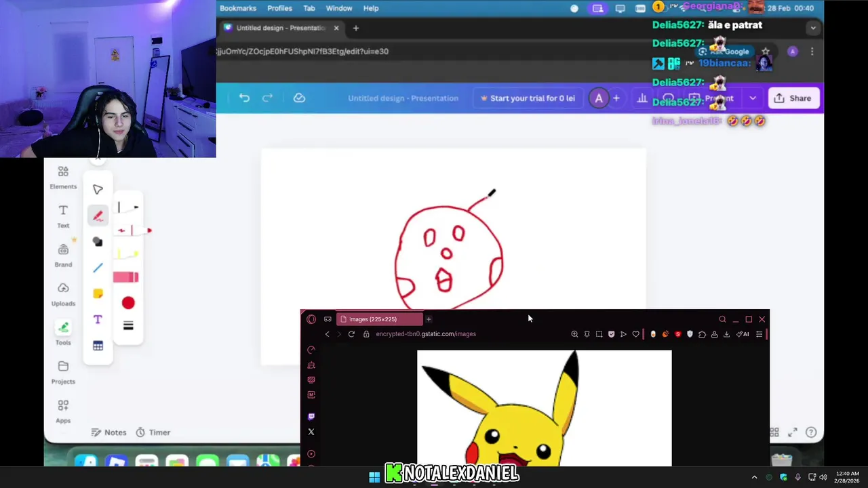Open Chrome three-dot menu
This screenshot has height=488, width=868.
812,52
